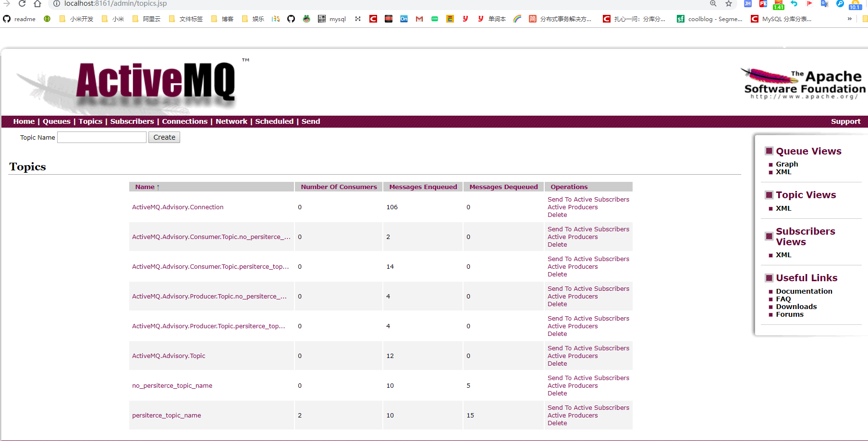Viewport: 868px width, 441px height.
Task: Open Queue Views Graph link
Action: point(787,164)
